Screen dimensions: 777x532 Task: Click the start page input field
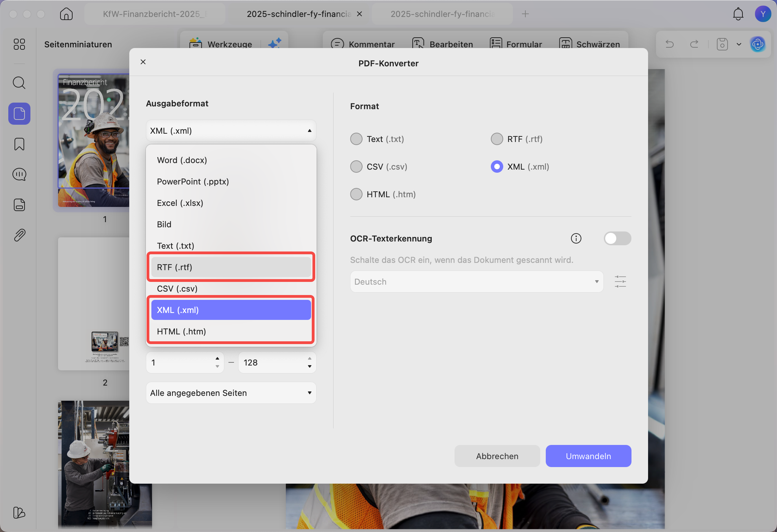pos(185,362)
